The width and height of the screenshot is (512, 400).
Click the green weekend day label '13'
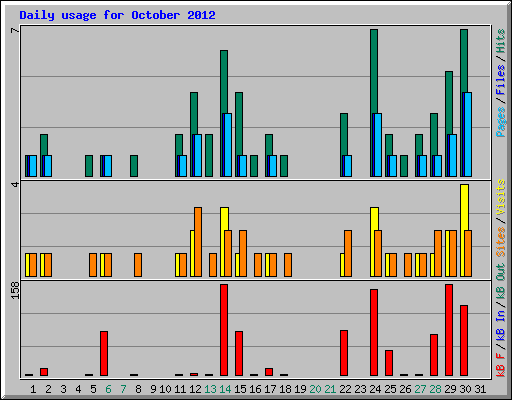pyautogui.click(x=210, y=389)
